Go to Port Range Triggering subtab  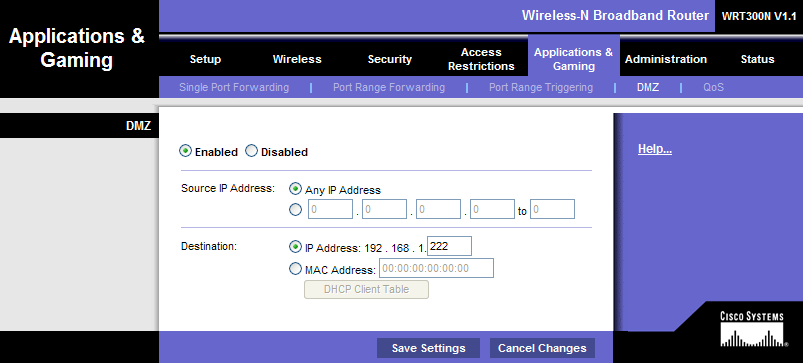(541, 88)
